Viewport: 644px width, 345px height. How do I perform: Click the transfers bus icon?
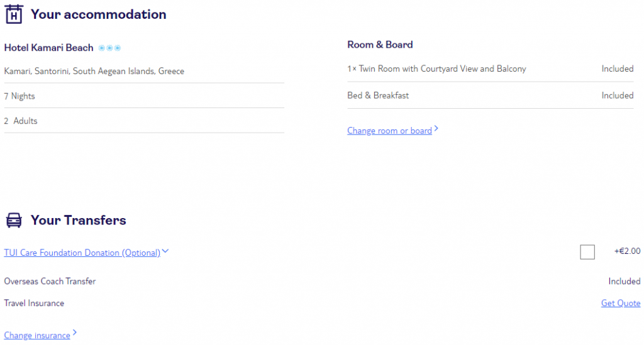pyautogui.click(x=14, y=221)
